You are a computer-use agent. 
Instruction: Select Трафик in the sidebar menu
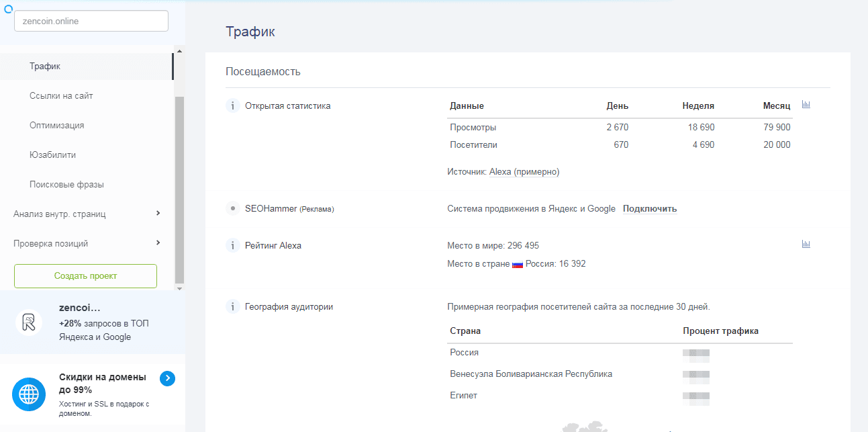(x=45, y=67)
